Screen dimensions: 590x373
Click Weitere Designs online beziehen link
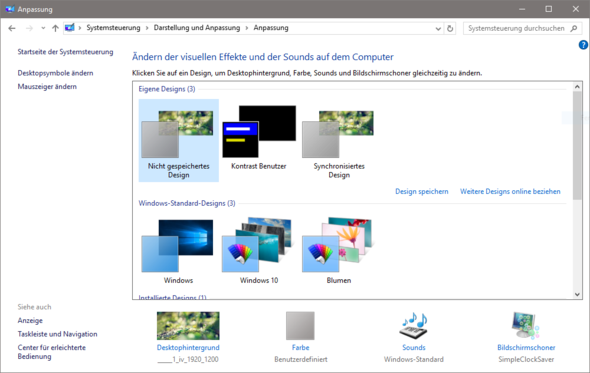click(x=510, y=192)
